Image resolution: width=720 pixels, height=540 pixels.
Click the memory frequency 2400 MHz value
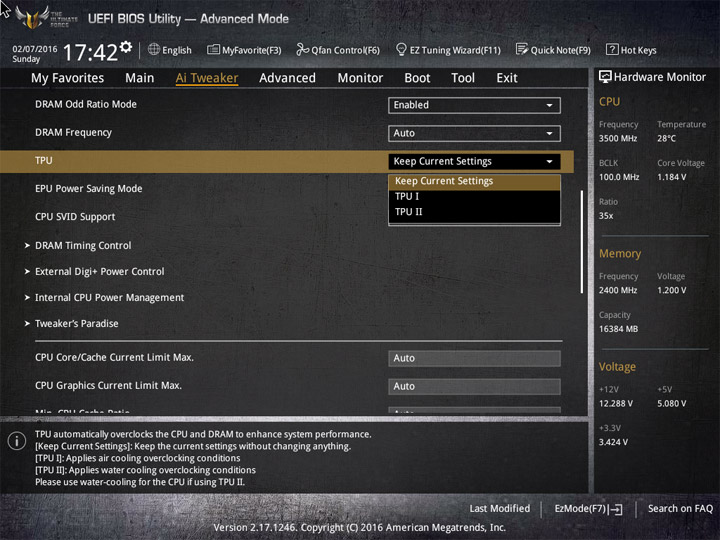tap(618, 290)
